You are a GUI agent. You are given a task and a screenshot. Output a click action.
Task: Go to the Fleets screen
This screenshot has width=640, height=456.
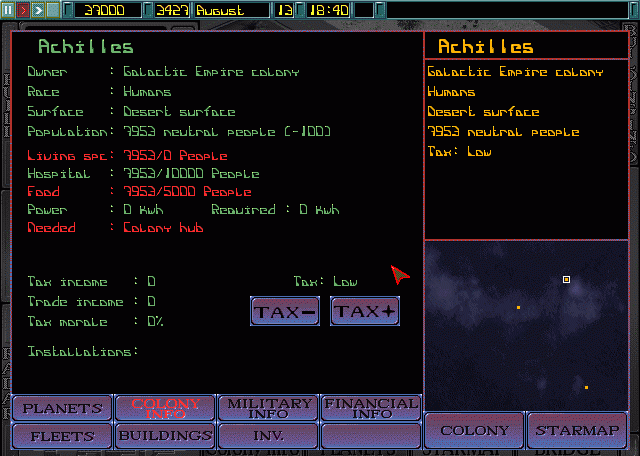62,436
